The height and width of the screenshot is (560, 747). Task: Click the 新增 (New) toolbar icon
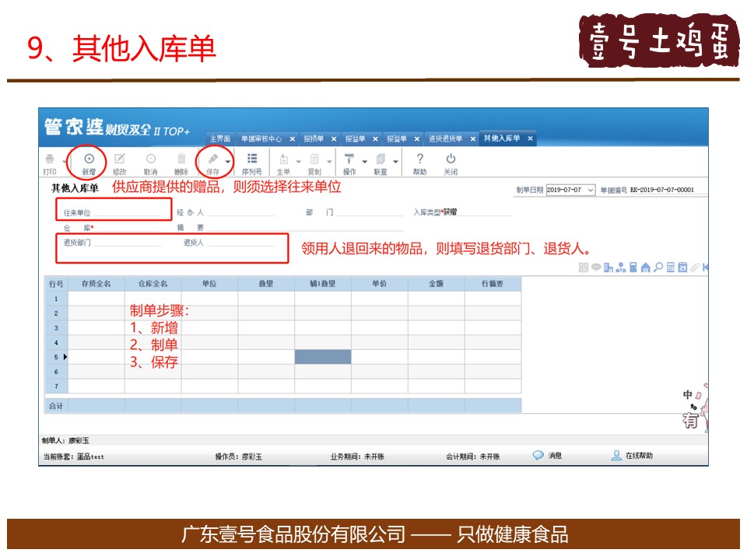pyautogui.click(x=89, y=159)
